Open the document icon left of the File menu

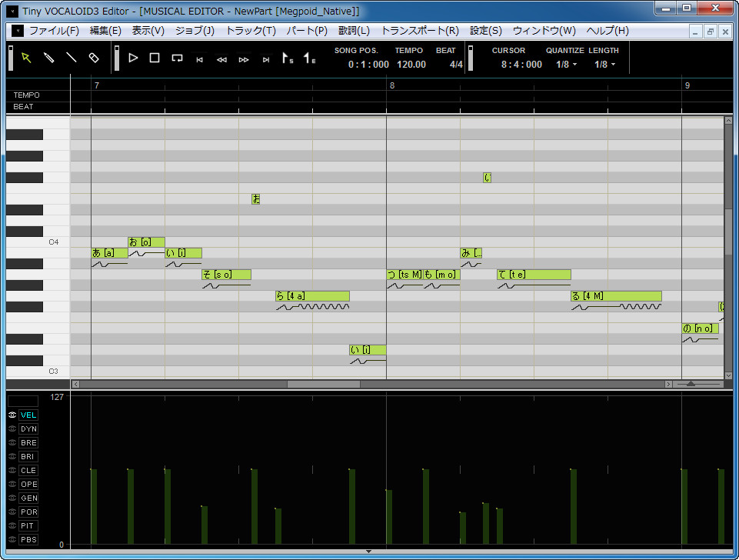[18, 31]
